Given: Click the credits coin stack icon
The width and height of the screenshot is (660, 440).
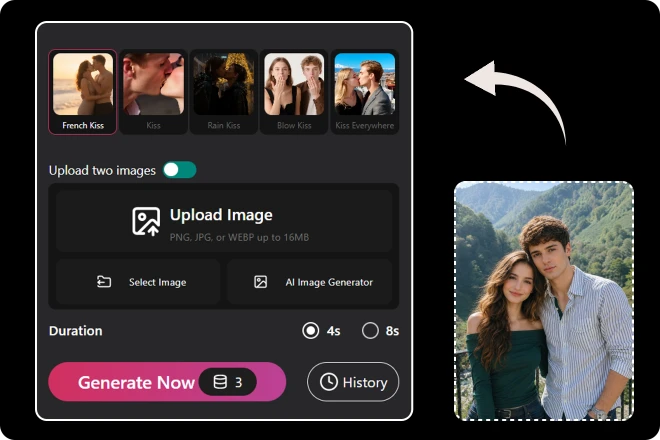Looking at the screenshot, I should pyautogui.click(x=220, y=382).
